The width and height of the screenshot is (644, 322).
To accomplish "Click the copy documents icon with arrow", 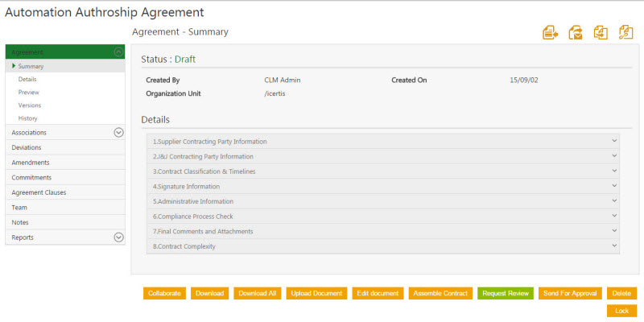I will pos(601,32).
